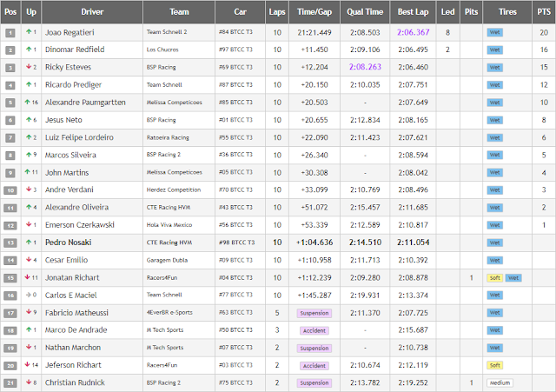Click the Medium tire badge
556x392 pixels.
point(500,382)
